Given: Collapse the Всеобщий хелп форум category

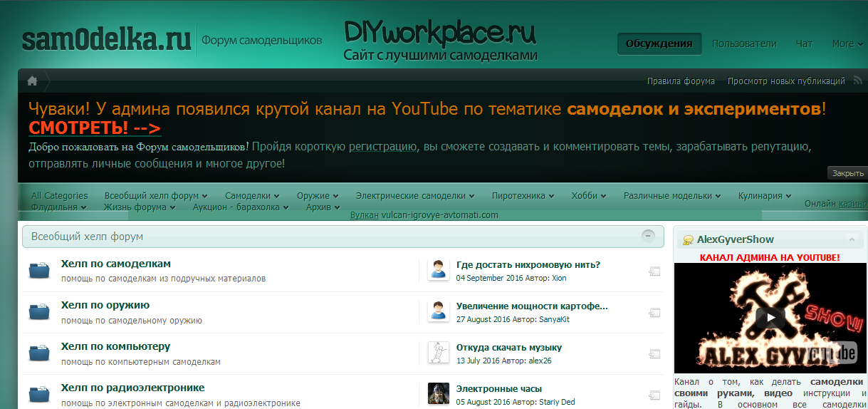Looking at the screenshot, I should (648, 236).
